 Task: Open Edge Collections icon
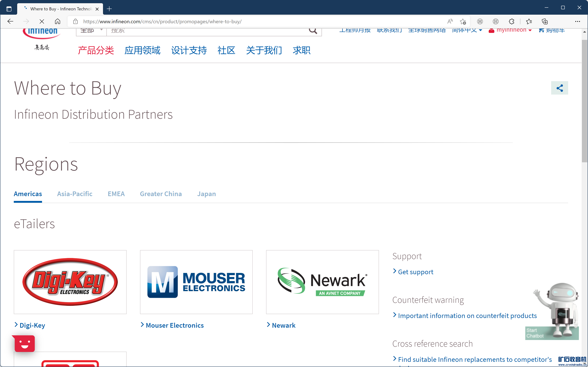click(545, 22)
